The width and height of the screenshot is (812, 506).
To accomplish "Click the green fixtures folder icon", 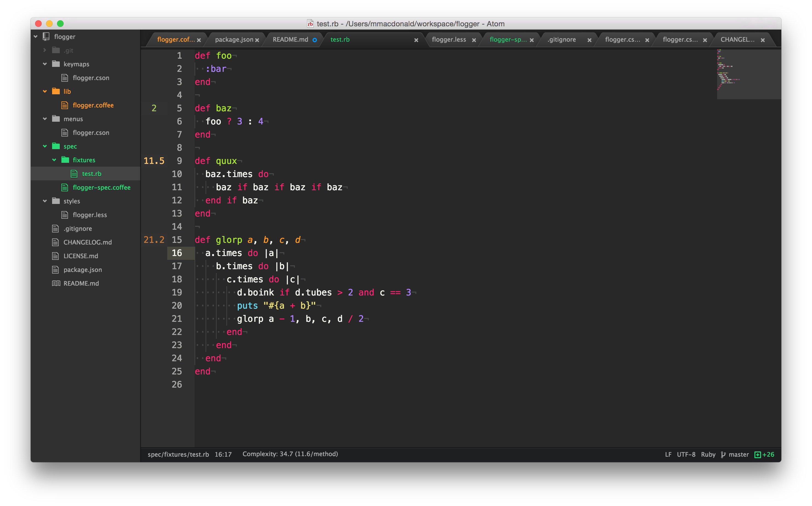I will [65, 160].
